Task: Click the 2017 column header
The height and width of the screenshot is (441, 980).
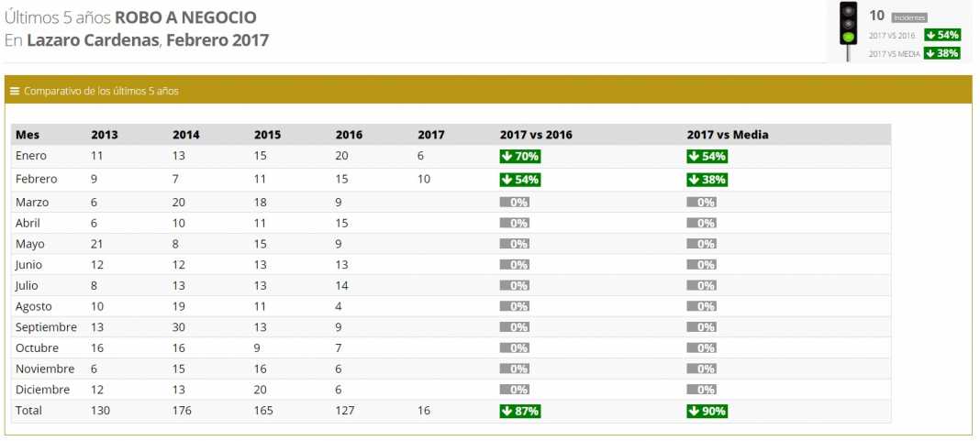Action: pos(431,134)
